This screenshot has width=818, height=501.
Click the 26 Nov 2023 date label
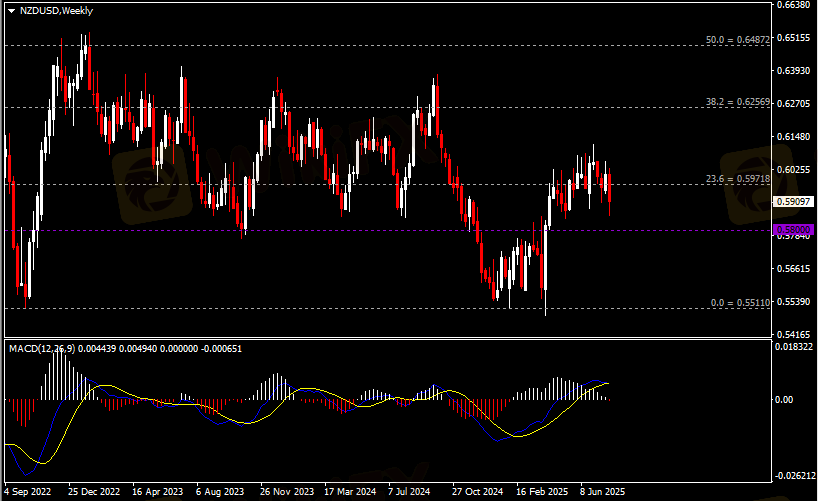click(x=285, y=492)
